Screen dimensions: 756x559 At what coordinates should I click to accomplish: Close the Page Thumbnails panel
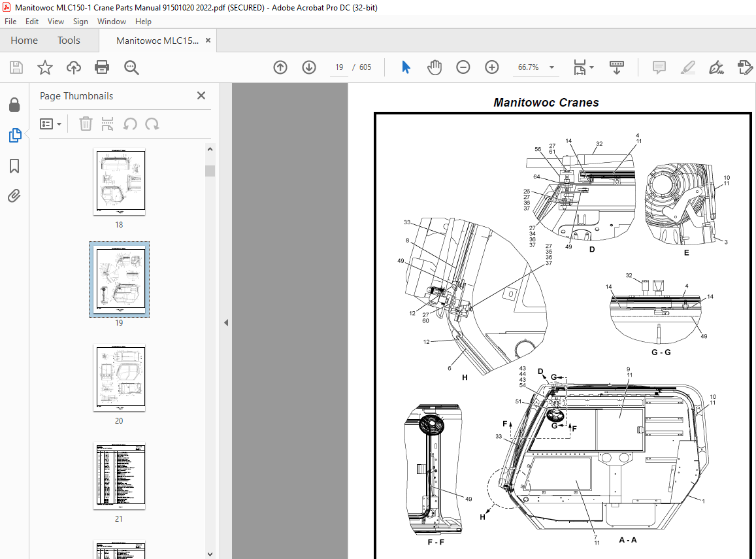[201, 95]
